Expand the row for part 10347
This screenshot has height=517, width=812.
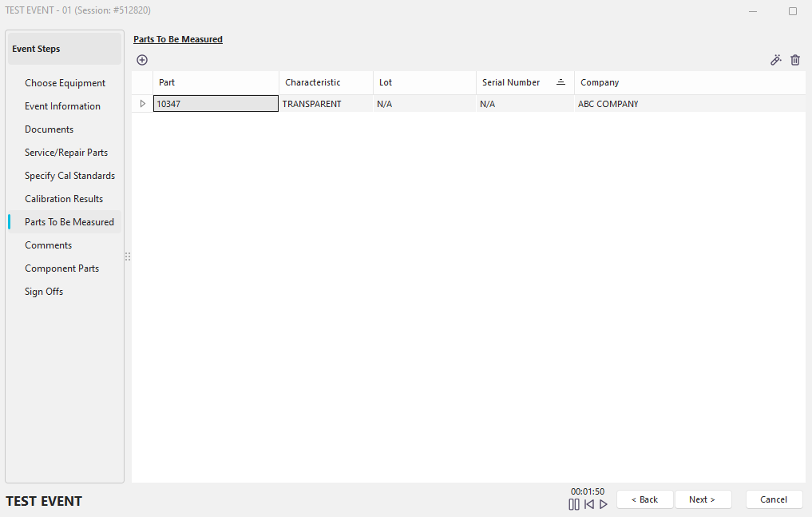pos(143,104)
